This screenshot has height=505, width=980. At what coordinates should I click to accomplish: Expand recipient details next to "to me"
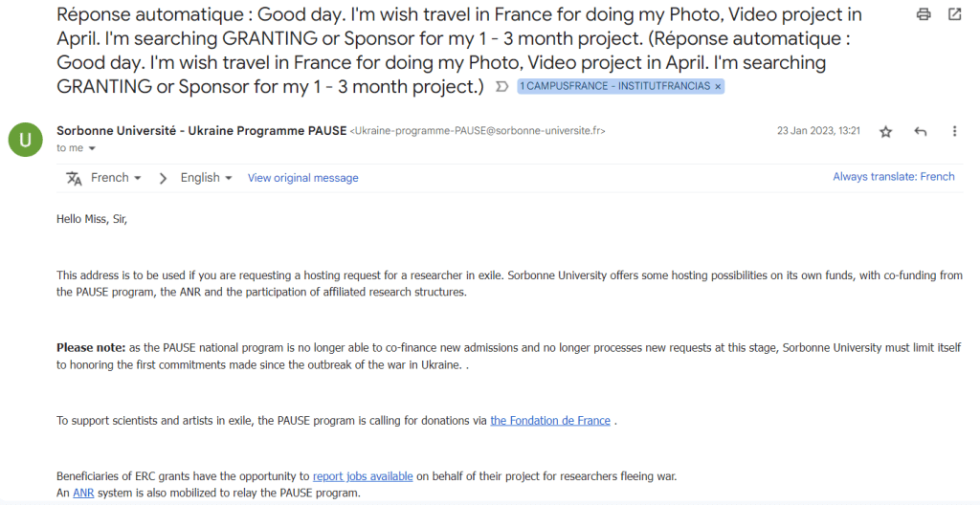point(92,148)
